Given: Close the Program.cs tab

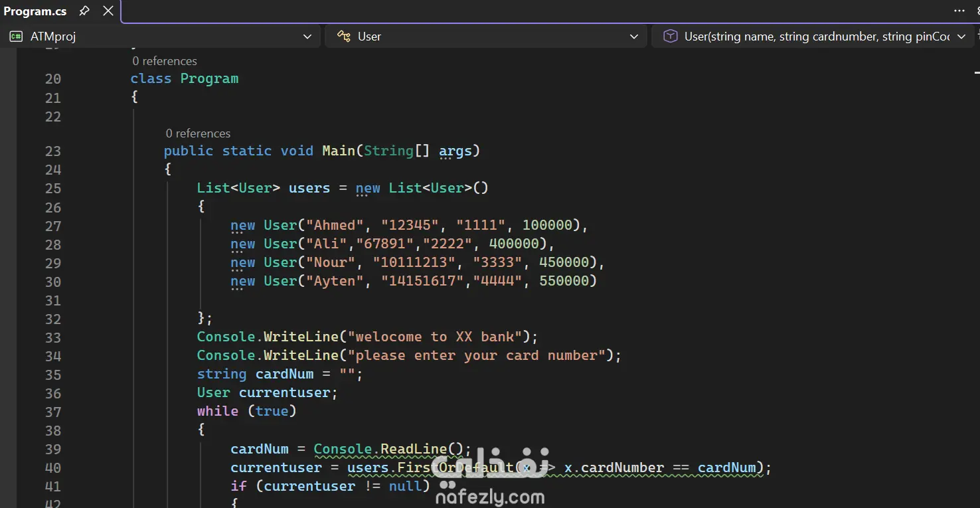Looking at the screenshot, I should coord(108,11).
